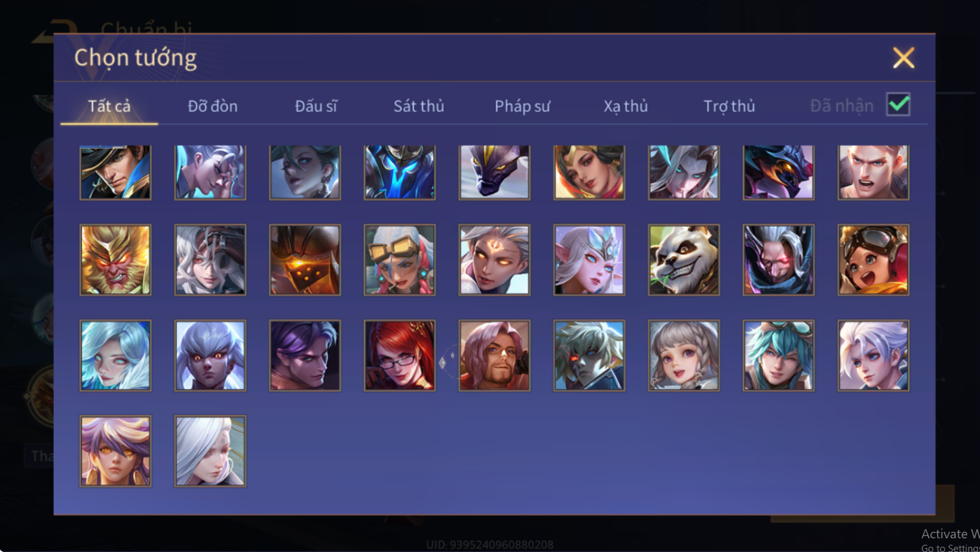Pick the bearded hero with pink hair

pos(494,355)
